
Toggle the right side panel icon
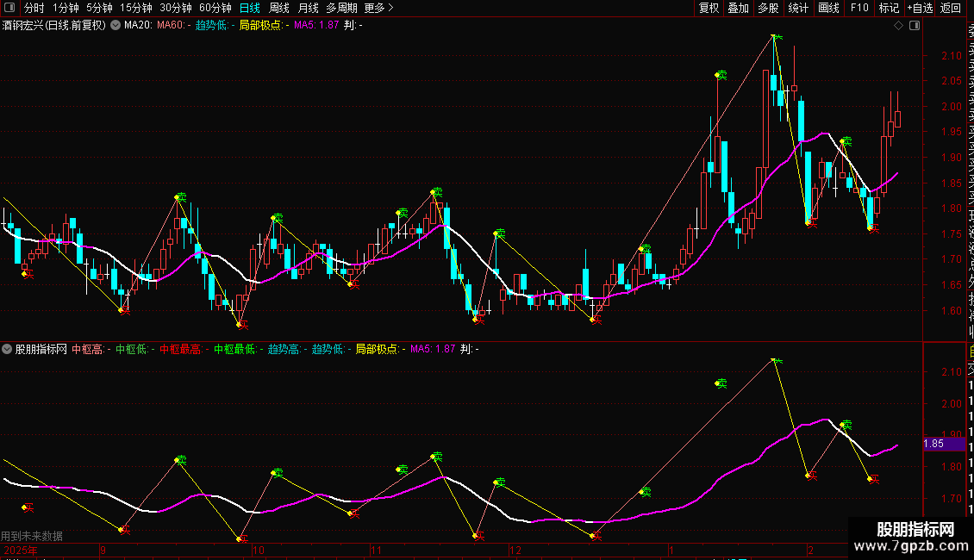click(x=914, y=26)
